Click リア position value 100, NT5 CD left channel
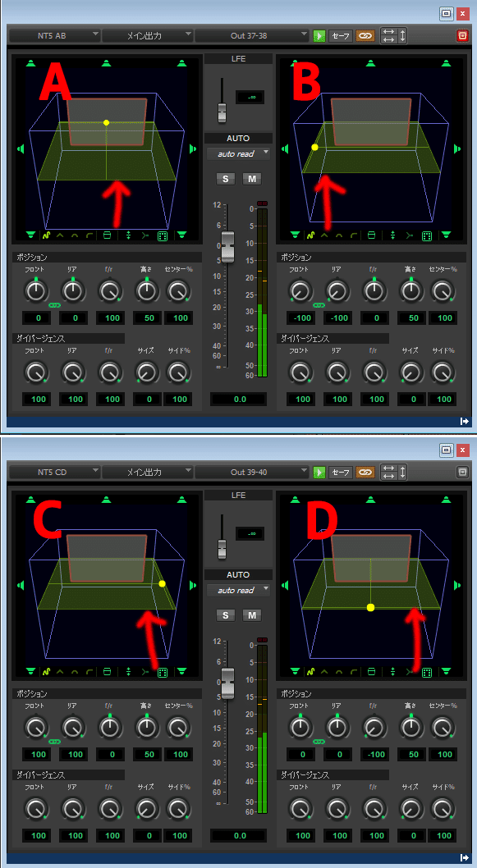The width and height of the screenshot is (477, 868). tap(75, 755)
